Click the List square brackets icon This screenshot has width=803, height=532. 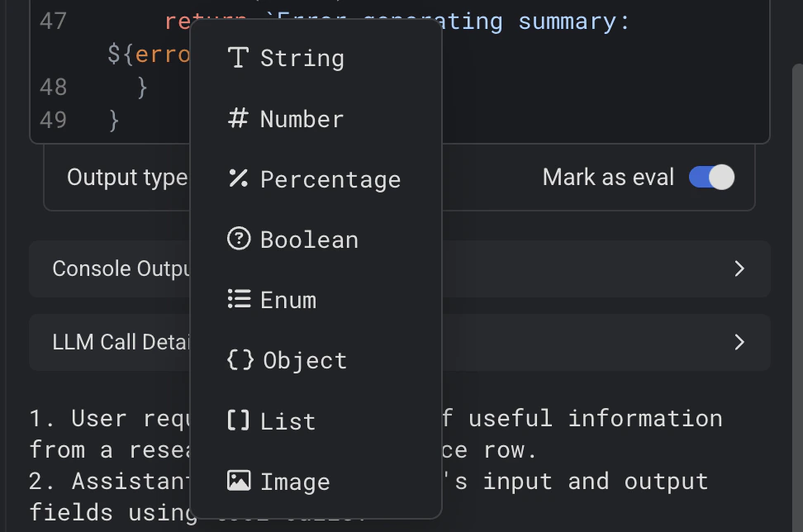(x=238, y=420)
